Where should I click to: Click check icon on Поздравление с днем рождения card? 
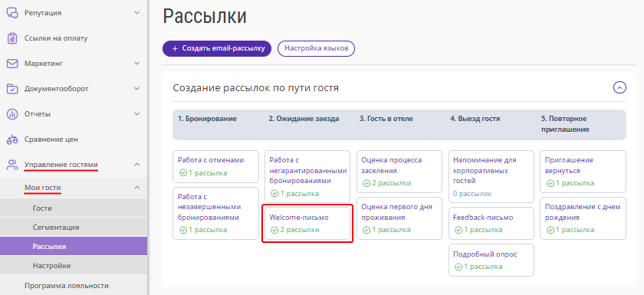click(x=550, y=230)
